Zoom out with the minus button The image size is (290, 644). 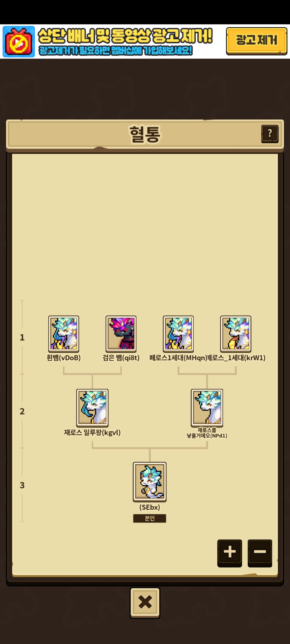pos(260,553)
